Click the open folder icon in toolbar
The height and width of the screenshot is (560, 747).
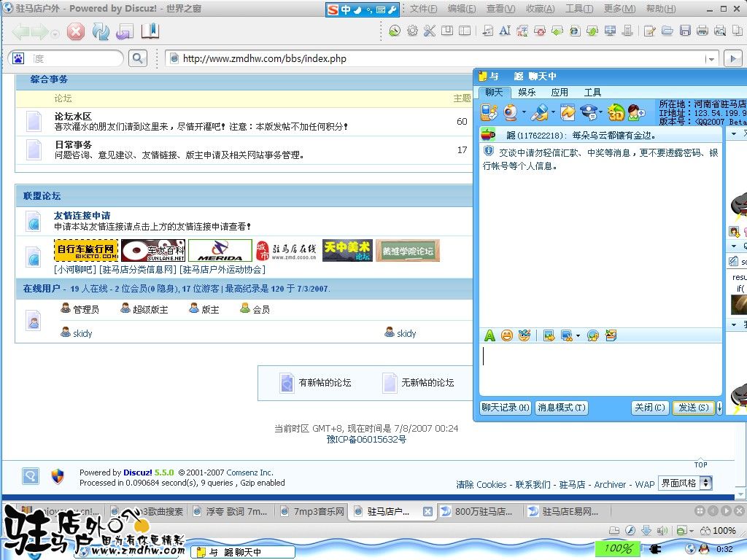(x=667, y=31)
